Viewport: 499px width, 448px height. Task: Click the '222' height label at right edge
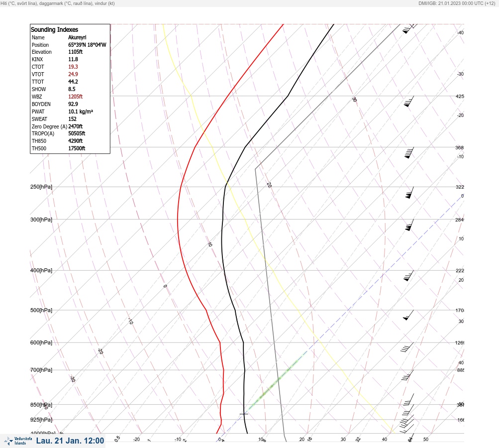(x=460, y=271)
